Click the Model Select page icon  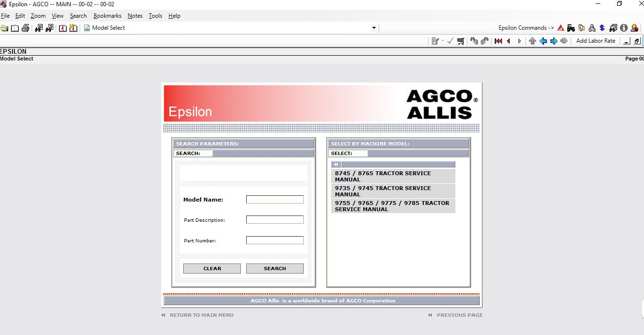click(87, 28)
